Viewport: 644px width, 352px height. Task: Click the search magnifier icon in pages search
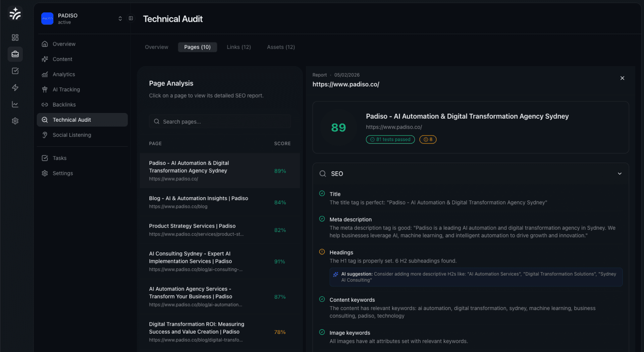157,121
